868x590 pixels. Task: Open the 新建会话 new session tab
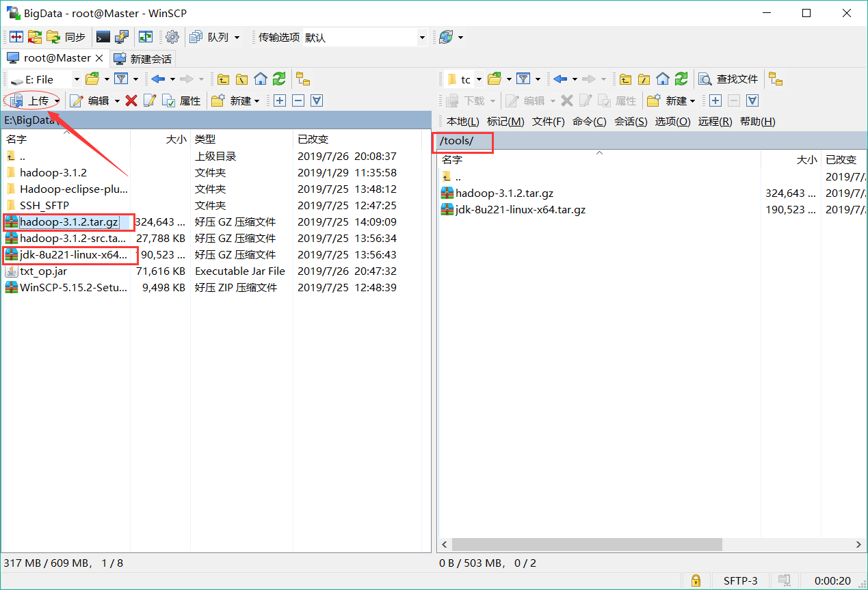click(x=142, y=59)
